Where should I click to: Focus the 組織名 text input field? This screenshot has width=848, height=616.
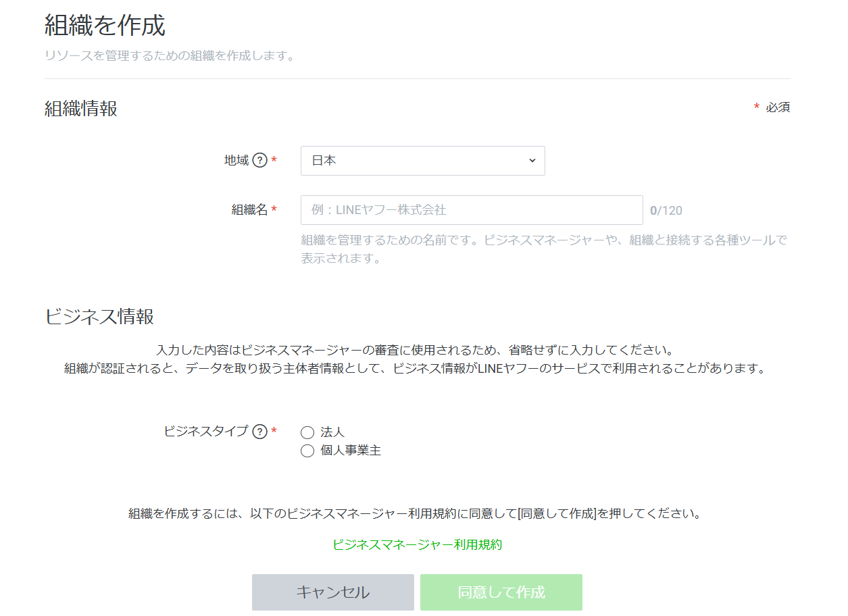coord(471,210)
